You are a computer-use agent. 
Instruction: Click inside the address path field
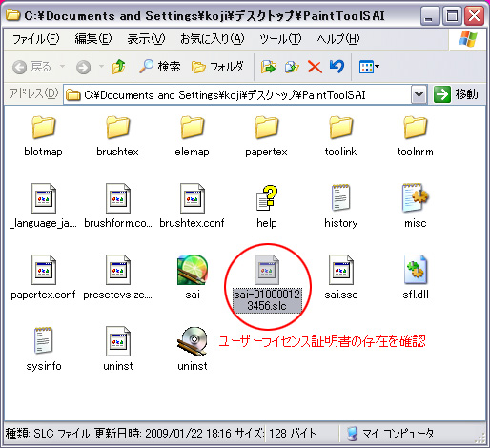coord(237,94)
